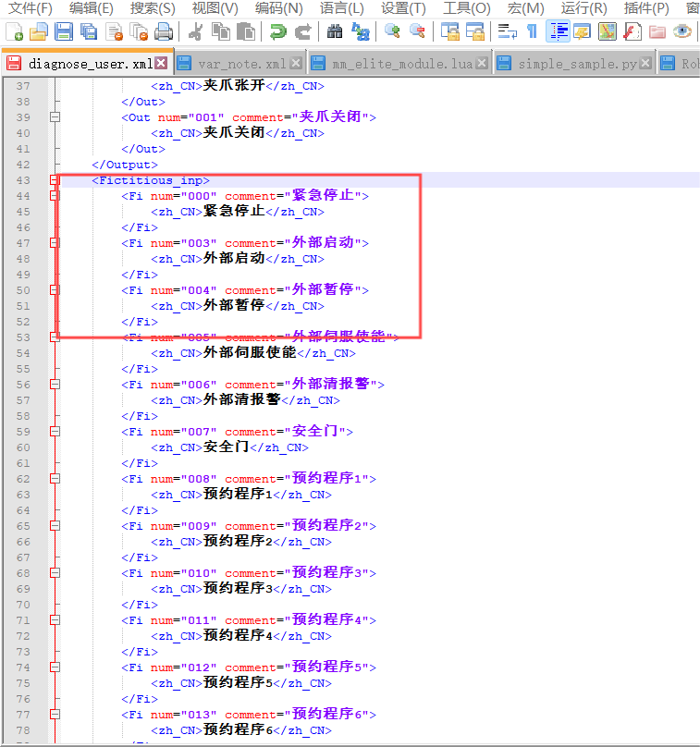This screenshot has height=747, width=700.
Task: Open the 搜索(S) menu
Action: (x=153, y=8)
